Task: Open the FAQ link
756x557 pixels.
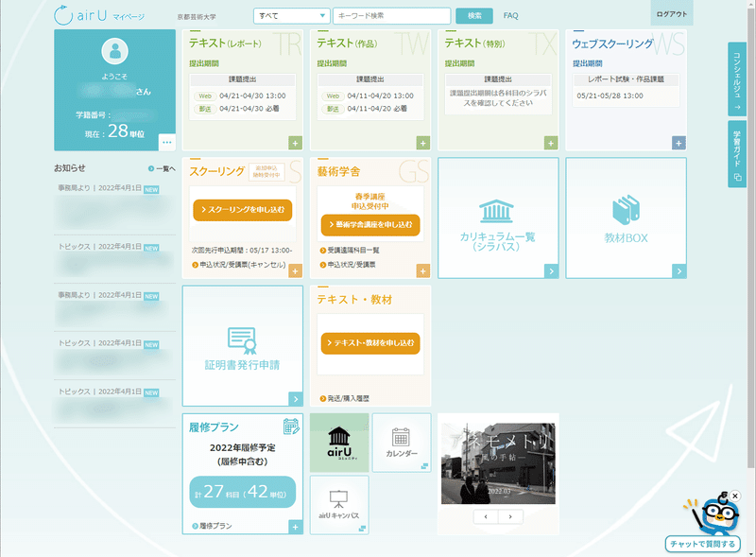Action: 510,15
